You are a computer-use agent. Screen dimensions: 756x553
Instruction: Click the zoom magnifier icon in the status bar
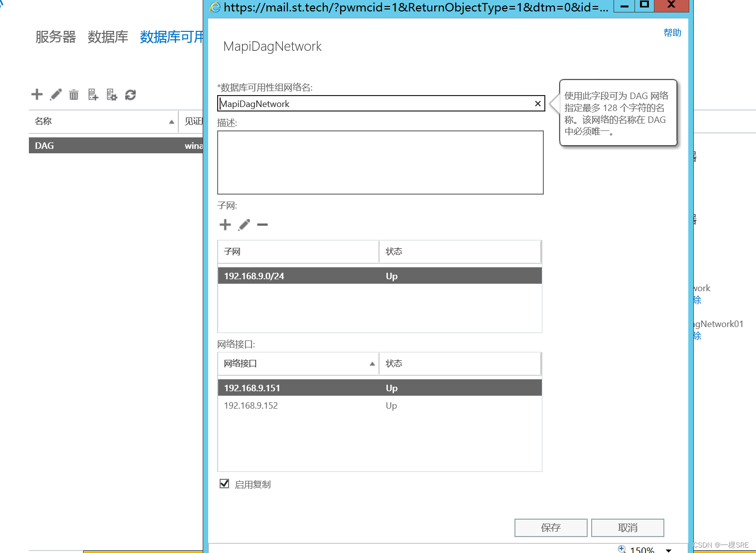622,549
